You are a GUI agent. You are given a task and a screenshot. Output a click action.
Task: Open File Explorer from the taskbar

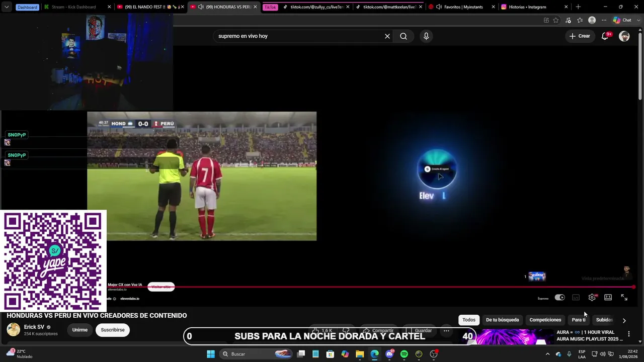click(x=360, y=354)
